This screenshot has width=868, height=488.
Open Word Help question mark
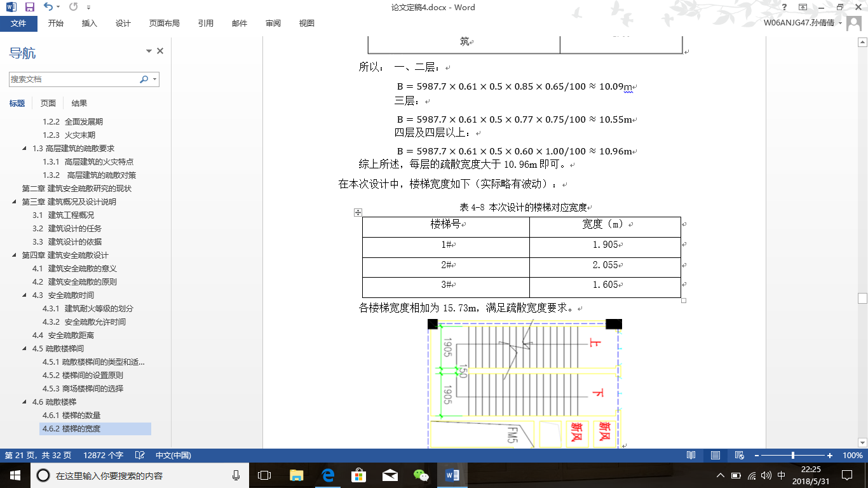click(x=785, y=7)
